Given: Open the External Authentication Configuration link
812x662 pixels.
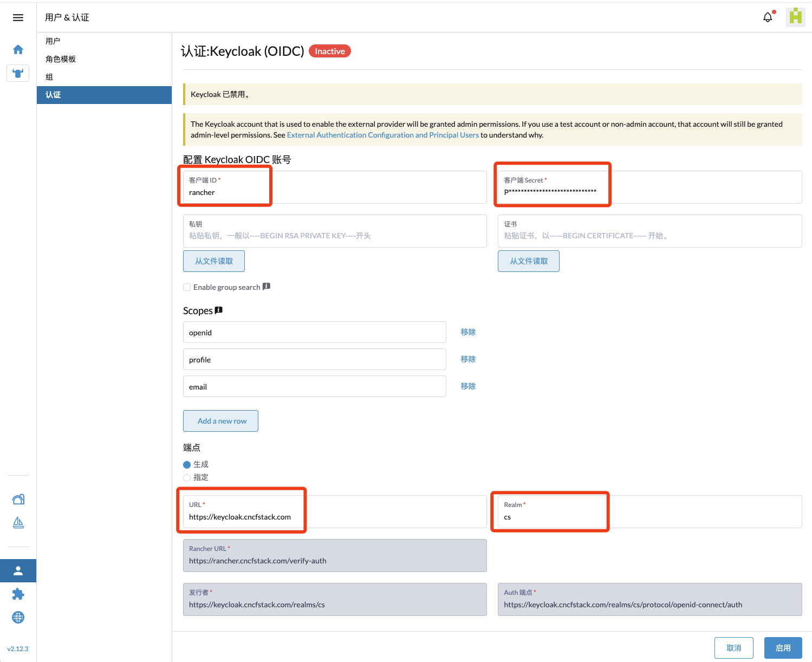Looking at the screenshot, I should [x=382, y=135].
